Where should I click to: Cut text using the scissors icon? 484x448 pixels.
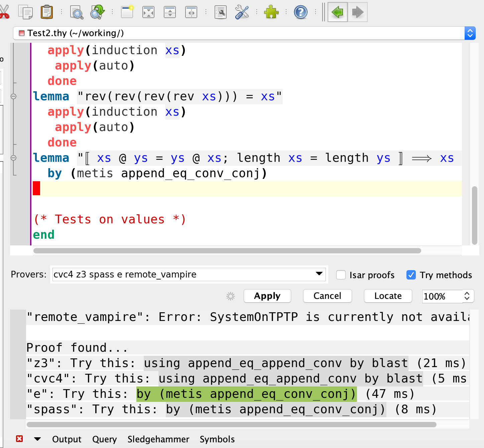pos(5,12)
